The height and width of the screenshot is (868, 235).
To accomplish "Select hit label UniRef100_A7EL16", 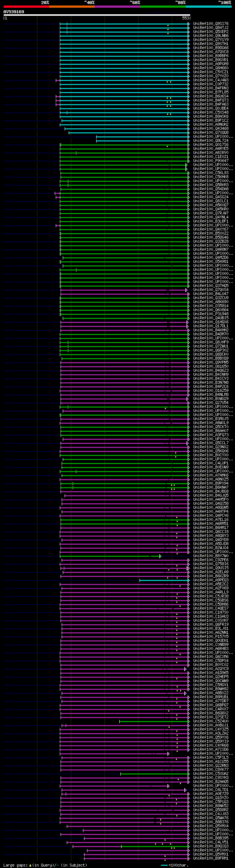I will click(x=211, y=519).
